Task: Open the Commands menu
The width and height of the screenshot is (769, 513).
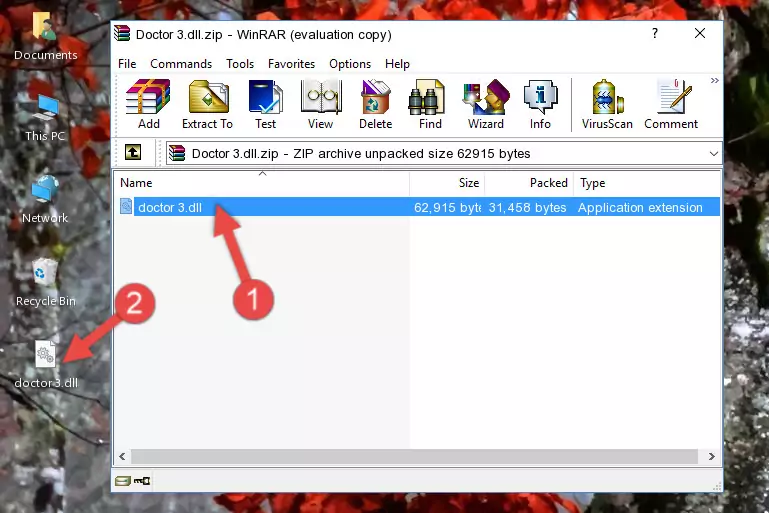Action: click(181, 64)
